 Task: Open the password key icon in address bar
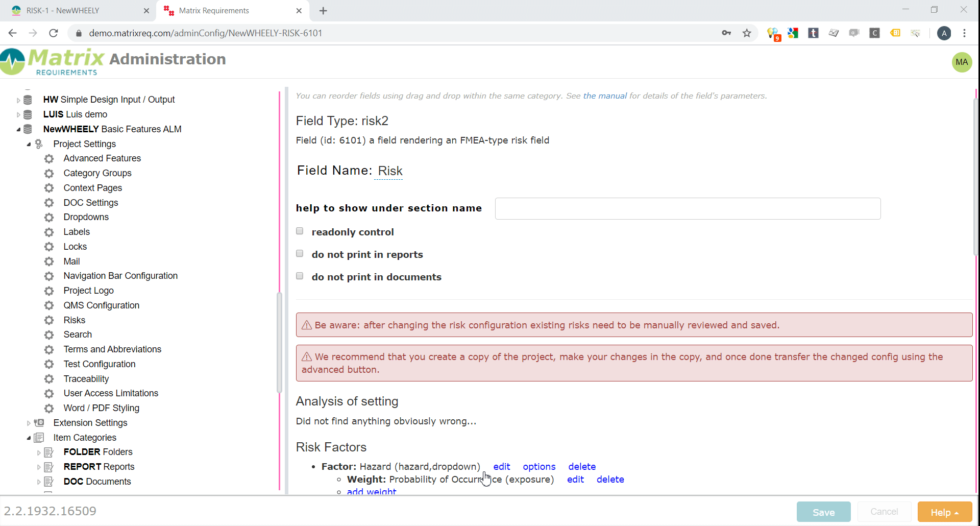click(x=726, y=33)
